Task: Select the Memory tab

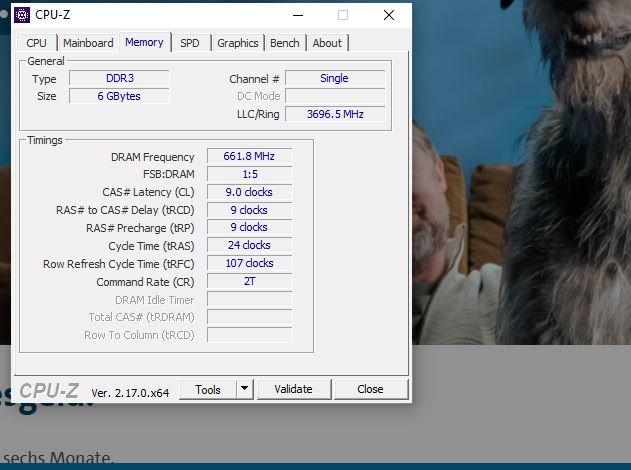Action: [144, 42]
